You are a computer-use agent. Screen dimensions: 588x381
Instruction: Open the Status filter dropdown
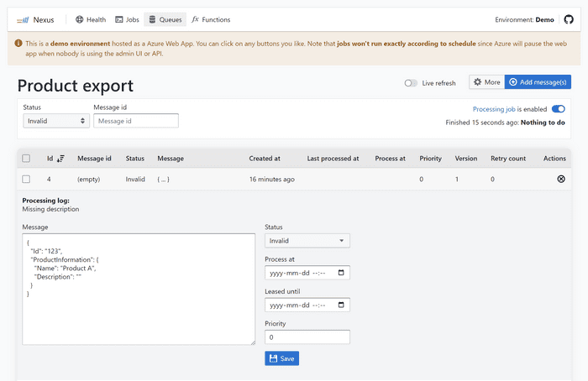[56, 121]
